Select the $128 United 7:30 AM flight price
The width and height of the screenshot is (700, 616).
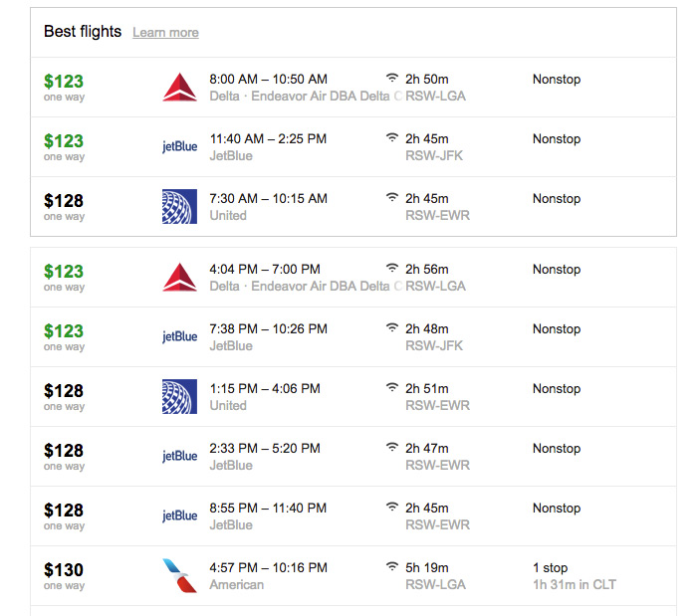point(64,201)
